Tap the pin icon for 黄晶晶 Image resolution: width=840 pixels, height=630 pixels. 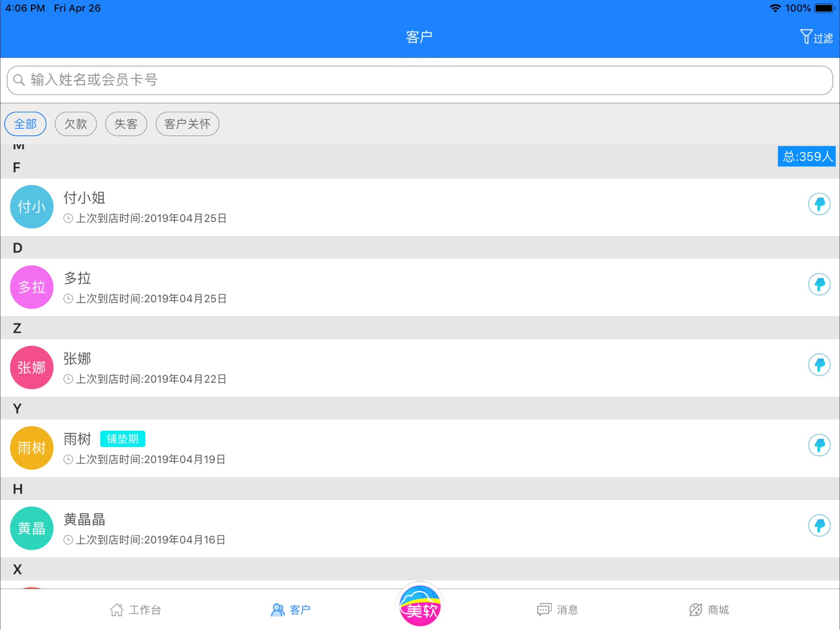[819, 525]
